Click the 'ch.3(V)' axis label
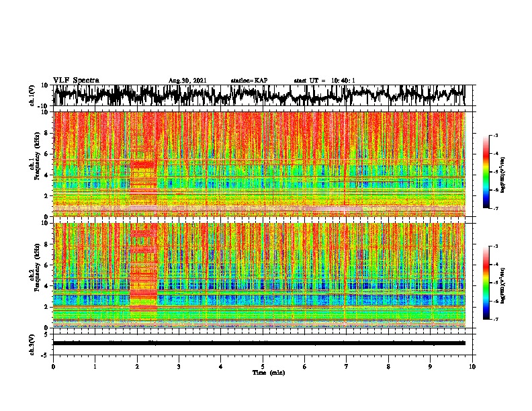The image size is (532, 411). coord(32,345)
